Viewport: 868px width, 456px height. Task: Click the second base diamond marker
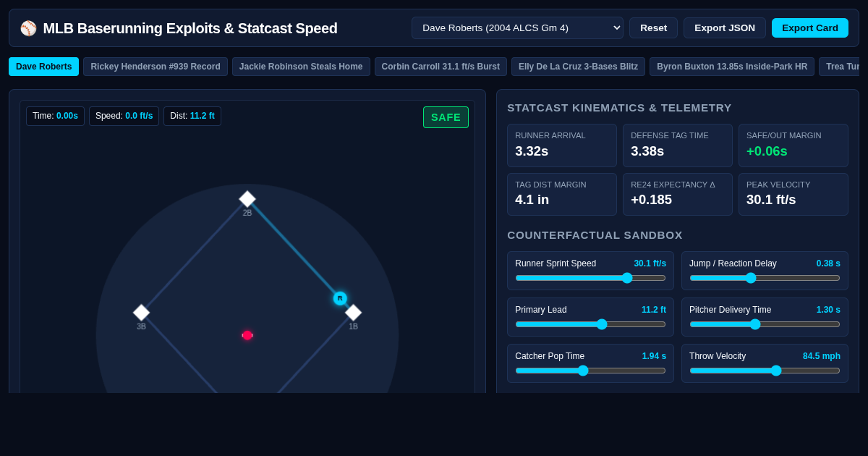point(247,199)
